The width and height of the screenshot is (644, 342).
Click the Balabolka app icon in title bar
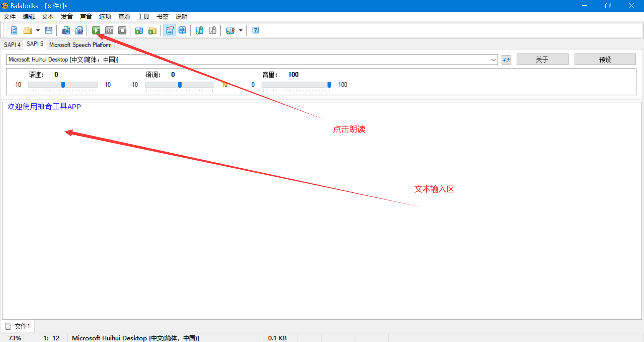(5, 6)
